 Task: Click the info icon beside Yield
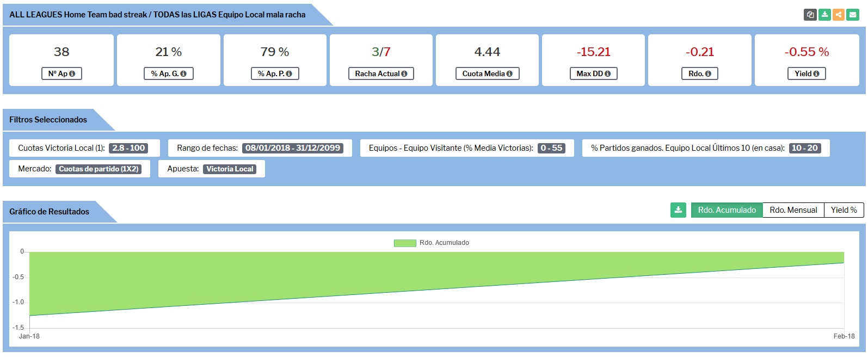816,74
